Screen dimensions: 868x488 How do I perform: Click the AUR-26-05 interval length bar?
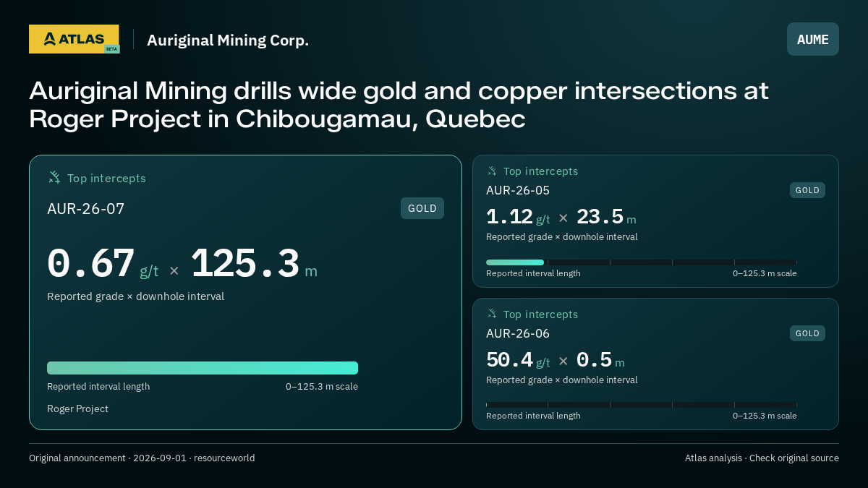642,262
